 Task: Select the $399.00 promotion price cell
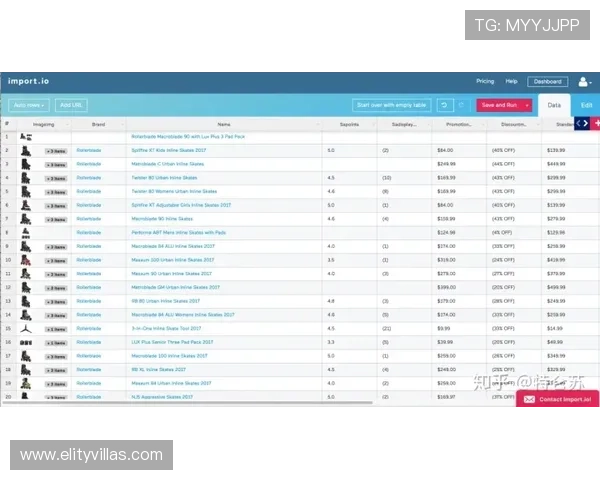[x=446, y=287]
